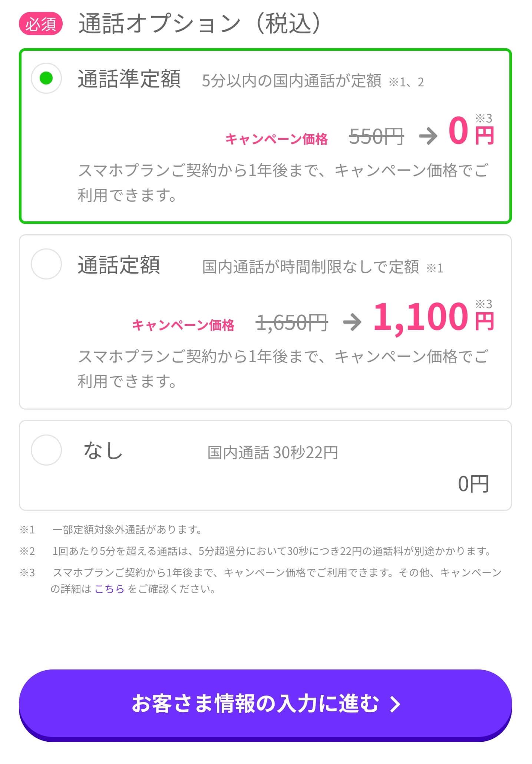Viewport: 532px width, 764px height.
Task: Click the arrow icon beside 550円
Action: point(428,136)
